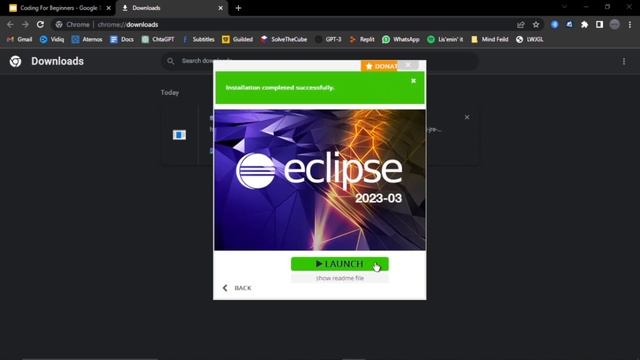The width and height of the screenshot is (640, 360).
Task: Open the GPT-3 bookmark
Action: tap(328, 39)
